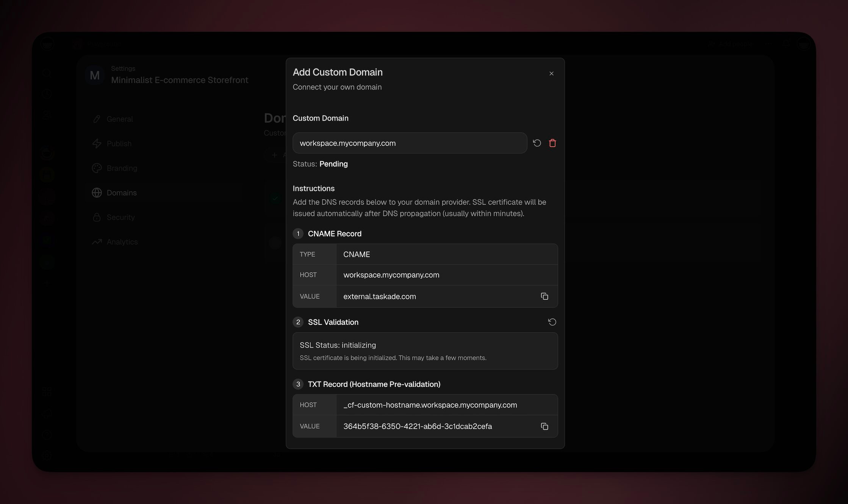Open the Publish settings tab
Screen dimensions: 848x504
click(119, 144)
